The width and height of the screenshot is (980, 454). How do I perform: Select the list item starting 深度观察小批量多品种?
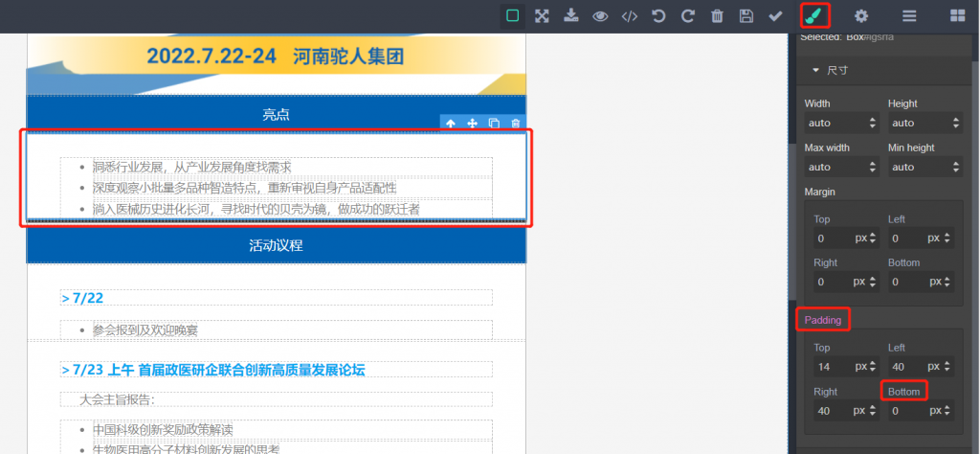(x=244, y=189)
